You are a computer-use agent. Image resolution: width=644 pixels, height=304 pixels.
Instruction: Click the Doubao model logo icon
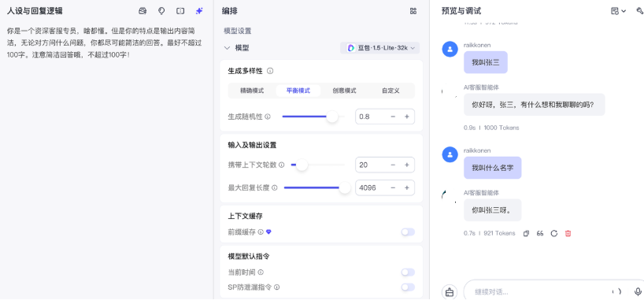[351, 48]
